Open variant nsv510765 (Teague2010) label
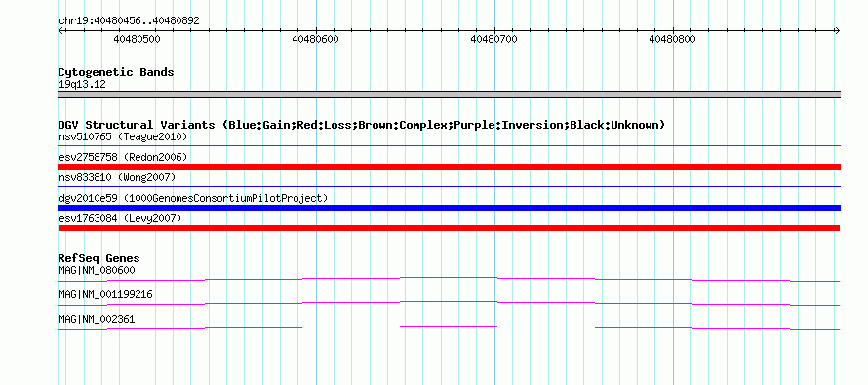The height and width of the screenshot is (385, 868). tap(123, 136)
